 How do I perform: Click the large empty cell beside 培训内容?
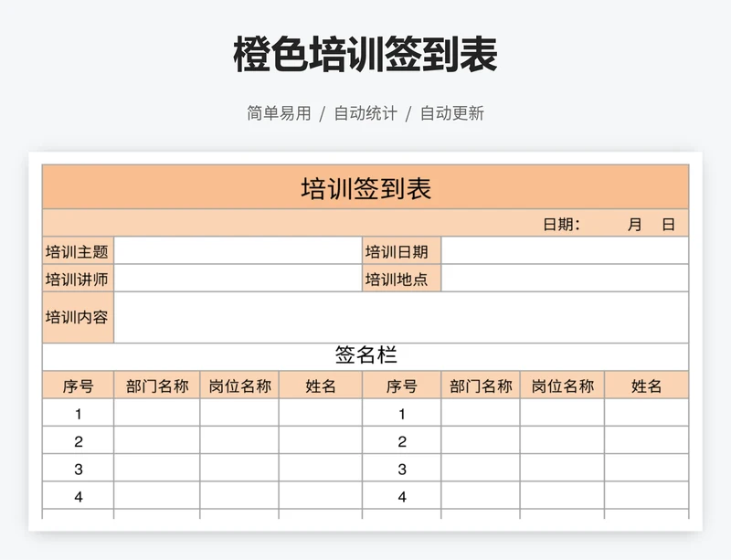click(x=401, y=318)
